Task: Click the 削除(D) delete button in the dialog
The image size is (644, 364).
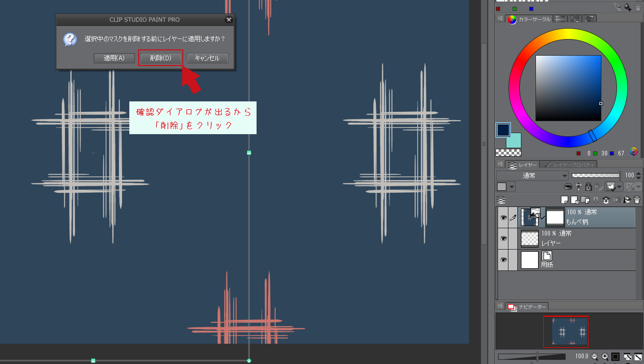Action: 160,58
